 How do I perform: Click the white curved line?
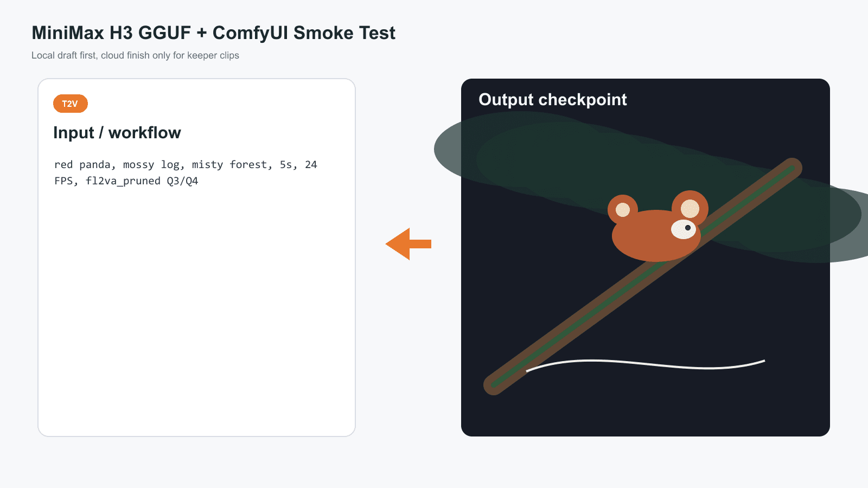point(646,364)
